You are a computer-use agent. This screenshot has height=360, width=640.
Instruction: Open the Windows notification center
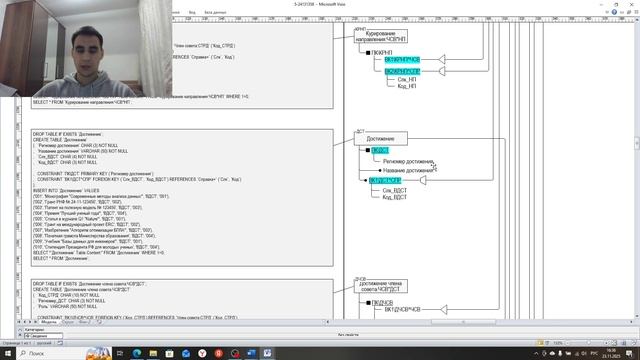pos(630,353)
